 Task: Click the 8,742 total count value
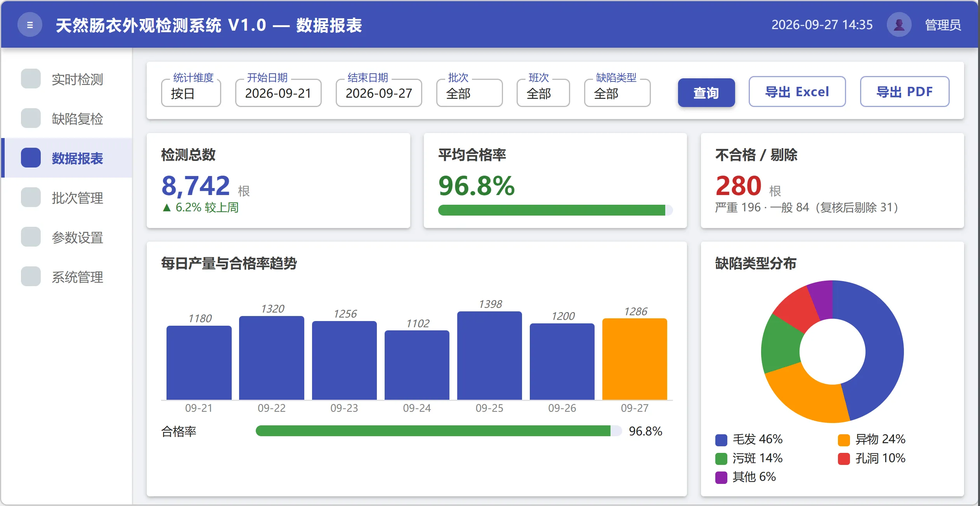[x=196, y=185]
